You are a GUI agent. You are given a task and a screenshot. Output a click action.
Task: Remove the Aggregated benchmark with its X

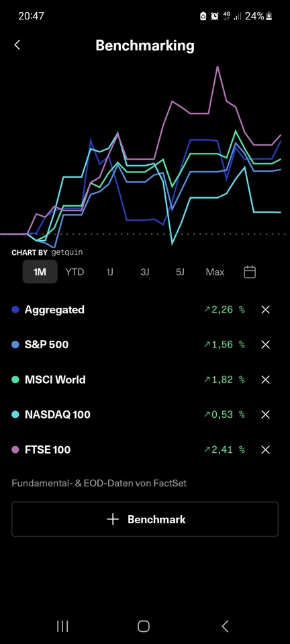click(265, 310)
